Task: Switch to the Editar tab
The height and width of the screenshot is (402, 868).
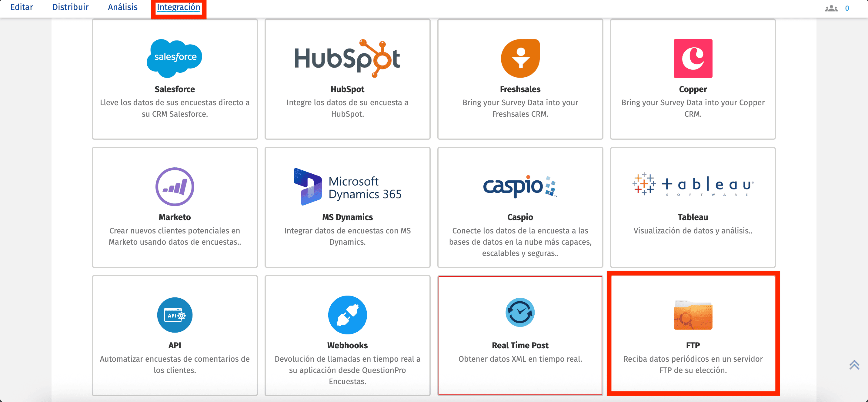Action: click(22, 7)
